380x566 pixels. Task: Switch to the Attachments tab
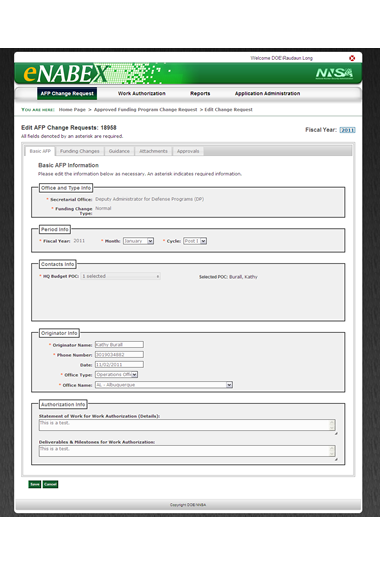(x=153, y=151)
